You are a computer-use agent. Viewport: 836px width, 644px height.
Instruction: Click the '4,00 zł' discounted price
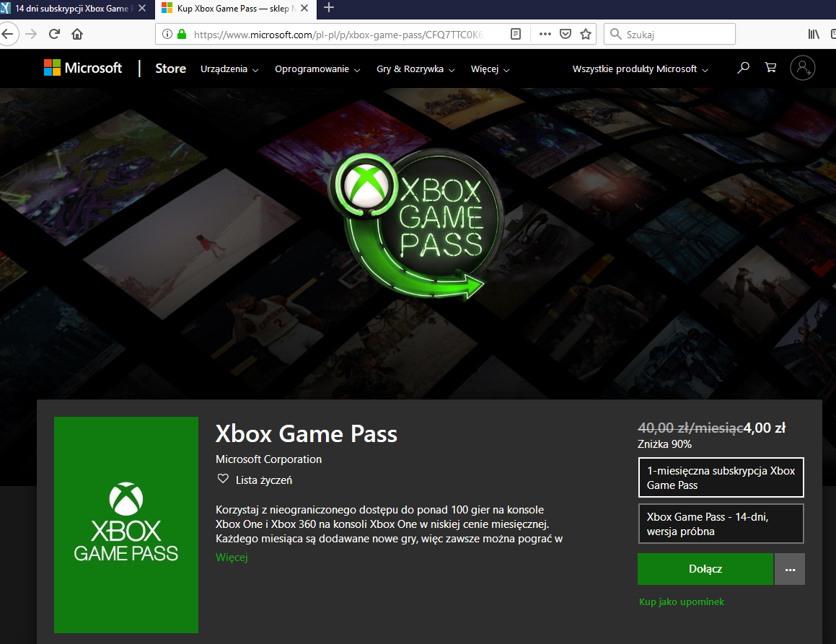(x=765, y=428)
